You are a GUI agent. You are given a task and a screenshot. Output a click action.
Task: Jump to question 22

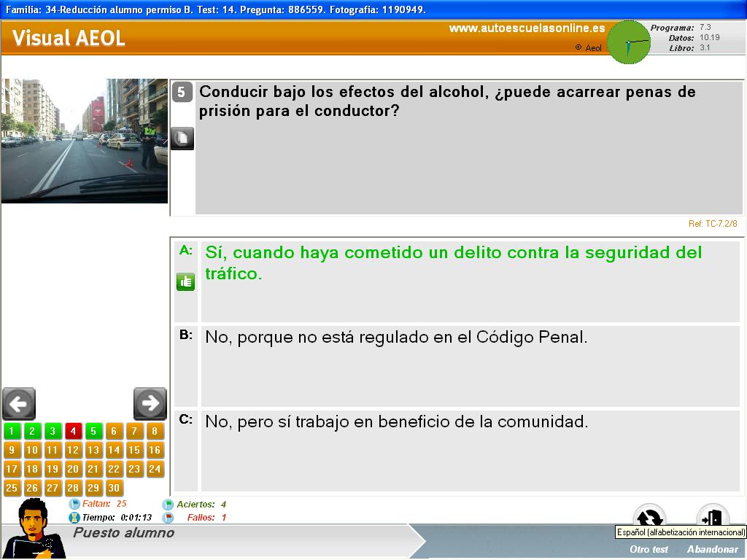coord(114,469)
